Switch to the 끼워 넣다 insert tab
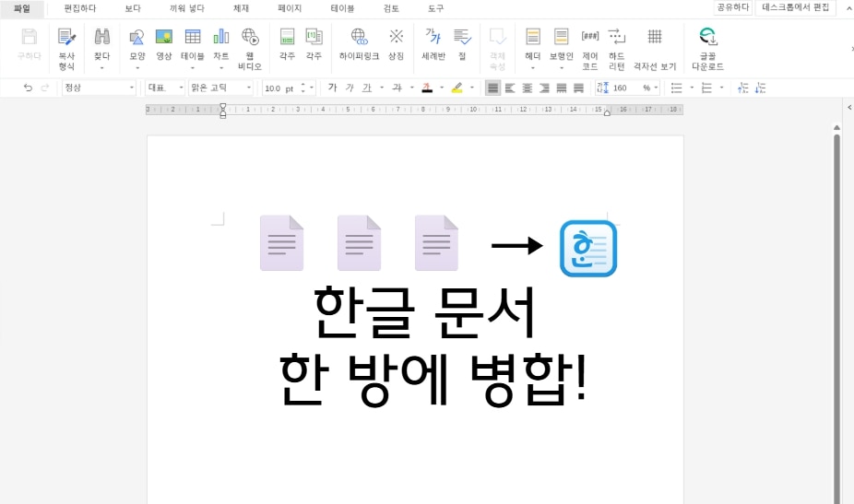854x504 pixels. pyautogui.click(x=187, y=8)
